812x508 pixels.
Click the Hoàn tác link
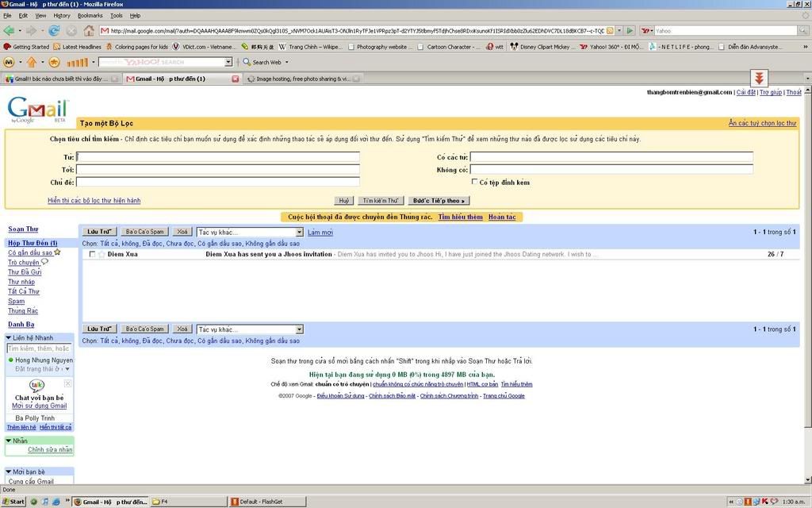pos(502,217)
